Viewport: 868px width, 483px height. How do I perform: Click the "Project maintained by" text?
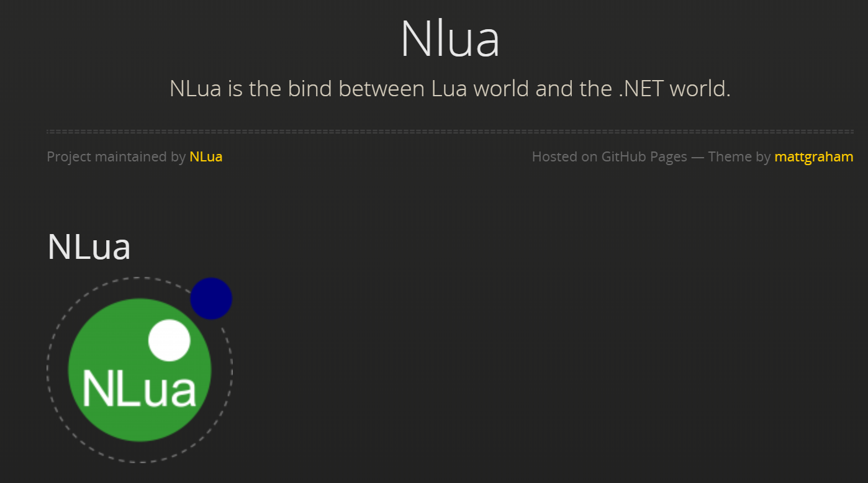(116, 156)
